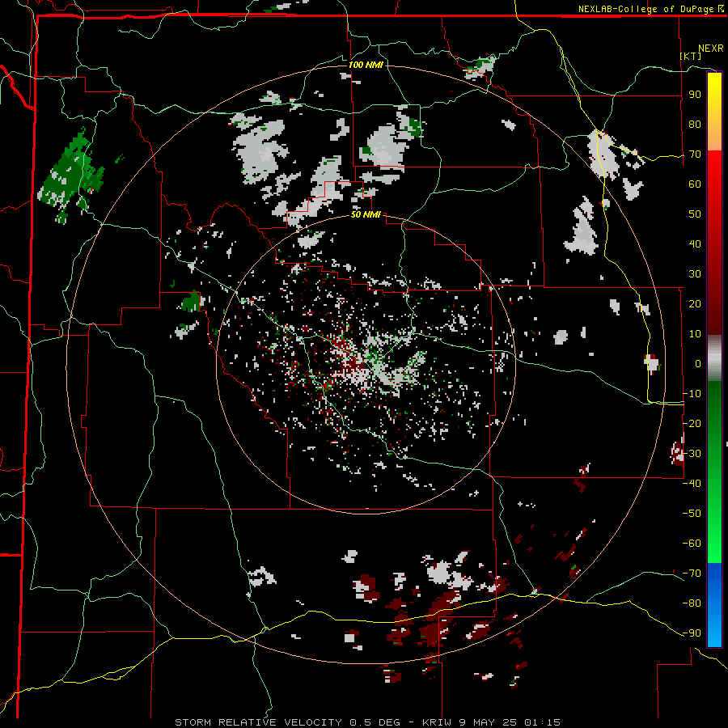Click the large green echo in far northwest
The height and width of the screenshot is (728, 728).
[71, 176]
